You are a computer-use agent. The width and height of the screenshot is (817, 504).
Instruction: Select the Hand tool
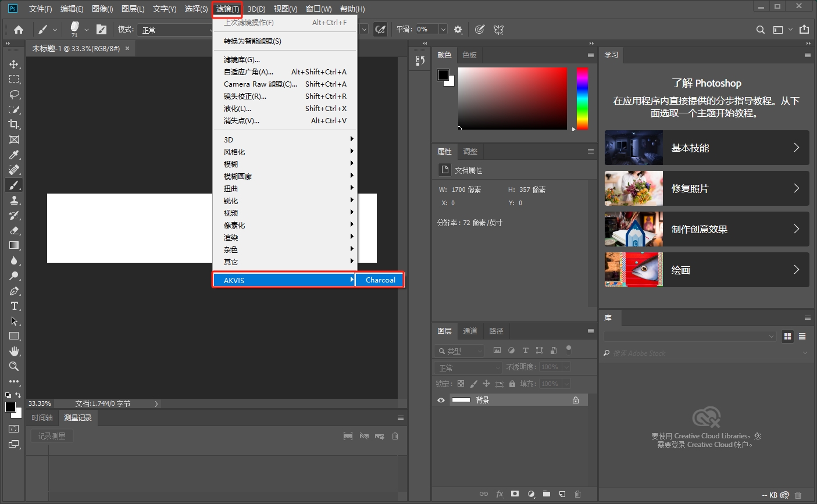(14, 351)
